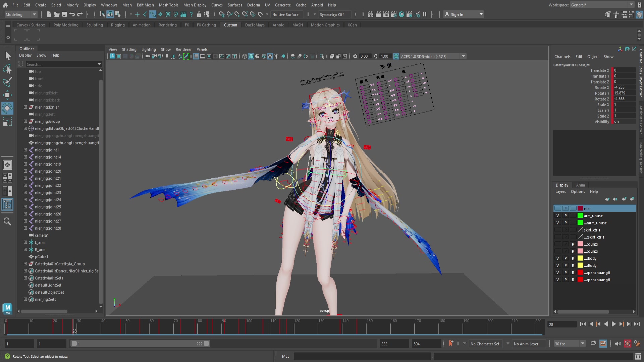Open the 30 fps dropdown
The image size is (644, 362).
[570, 344]
